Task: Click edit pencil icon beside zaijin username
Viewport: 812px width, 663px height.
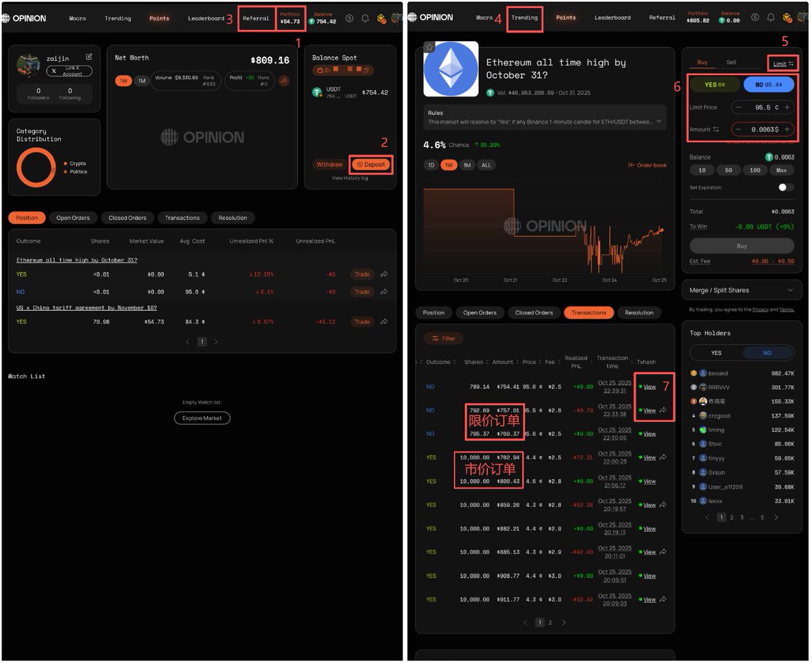Action: [x=89, y=57]
